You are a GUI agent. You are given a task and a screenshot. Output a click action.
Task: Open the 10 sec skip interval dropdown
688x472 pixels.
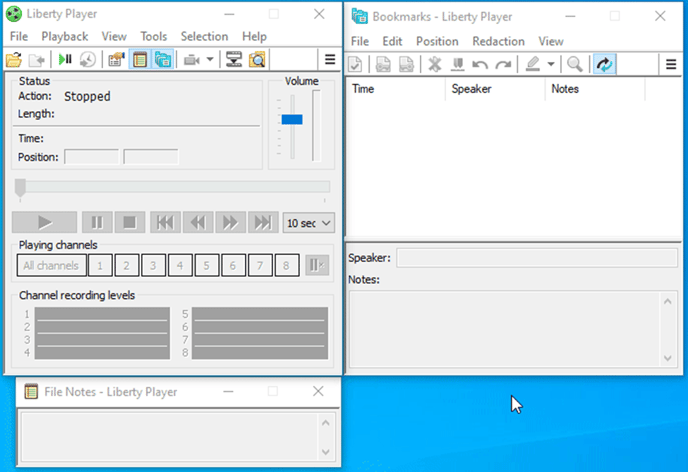coord(308,223)
